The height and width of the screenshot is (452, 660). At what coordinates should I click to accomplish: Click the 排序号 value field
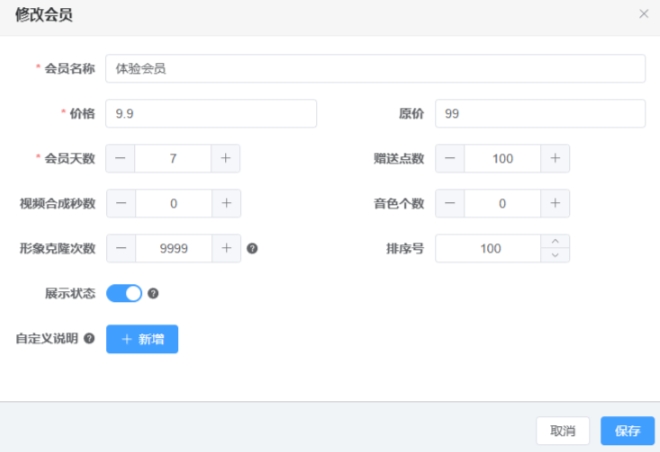coord(488,248)
